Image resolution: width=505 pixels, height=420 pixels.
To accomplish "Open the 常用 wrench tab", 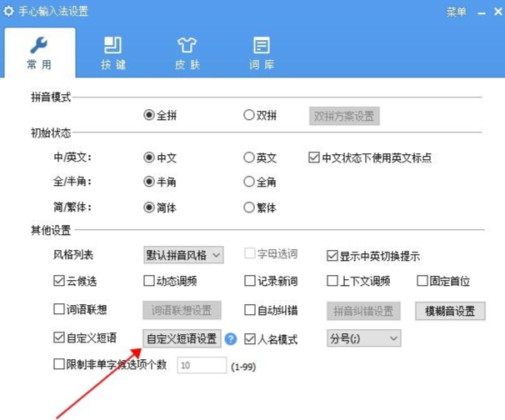I will pos(39,52).
